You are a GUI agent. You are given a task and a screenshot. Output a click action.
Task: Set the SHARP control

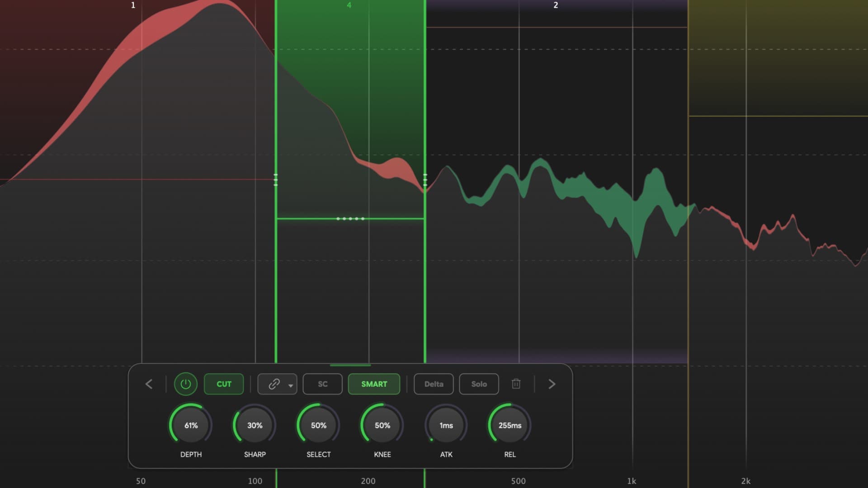[x=254, y=425]
